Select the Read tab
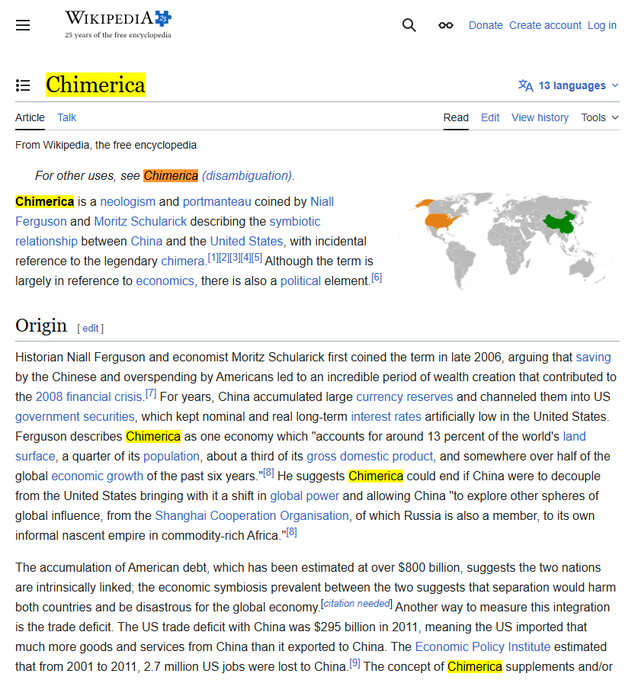This screenshot has height=680, width=638. pyautogui.click(x=456, y=118)
